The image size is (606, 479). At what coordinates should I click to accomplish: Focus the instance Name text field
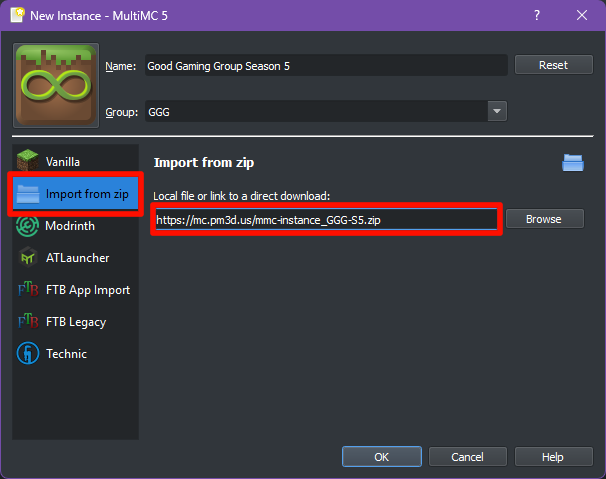pyautogui.click(x=326, y=66)
